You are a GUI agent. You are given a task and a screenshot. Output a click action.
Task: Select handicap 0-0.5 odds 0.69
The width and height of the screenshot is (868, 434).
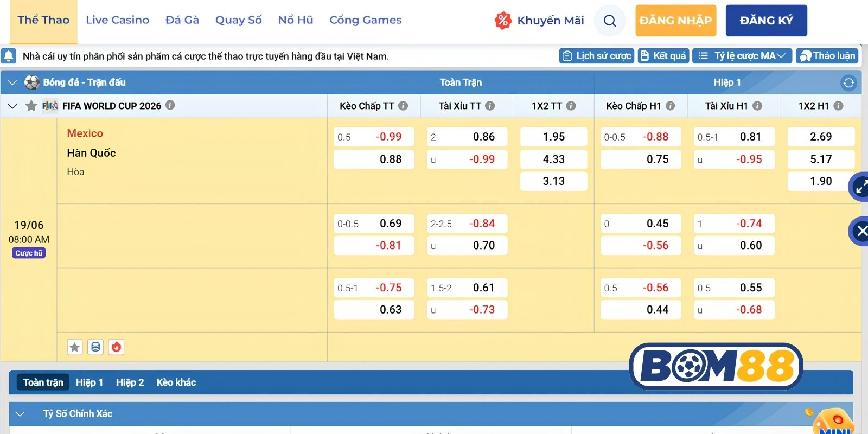pyautogui.click(x=374, y=224)
